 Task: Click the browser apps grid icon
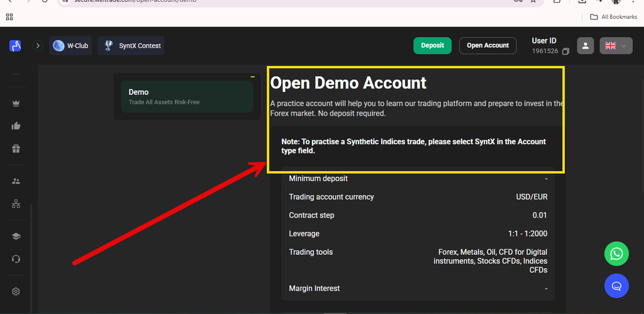pyautogui.click(x=9, y=17)
